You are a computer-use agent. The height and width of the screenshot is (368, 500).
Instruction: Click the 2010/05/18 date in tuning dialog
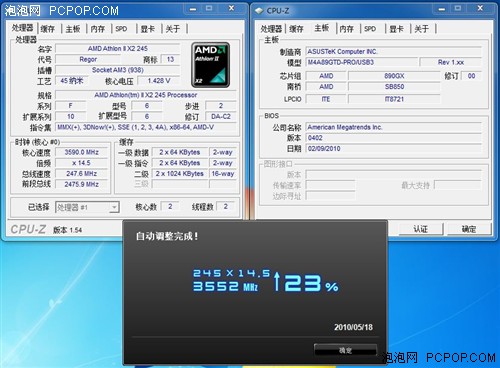[x=353, y=327]
